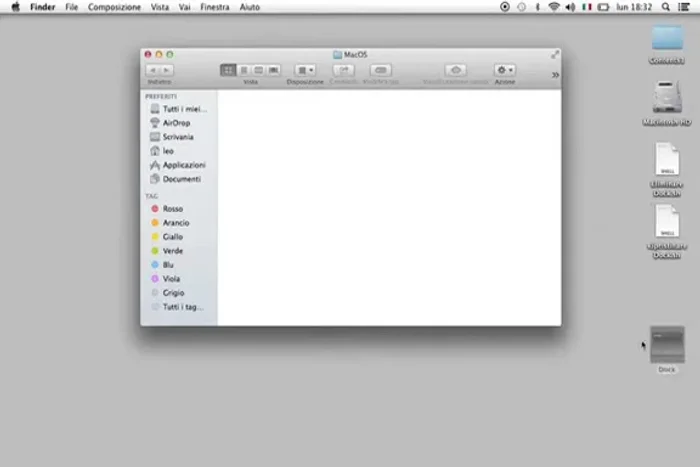The width and height of the screenshot is (700, 467).
Task: Open the Finestra menu
Action: 214,7
